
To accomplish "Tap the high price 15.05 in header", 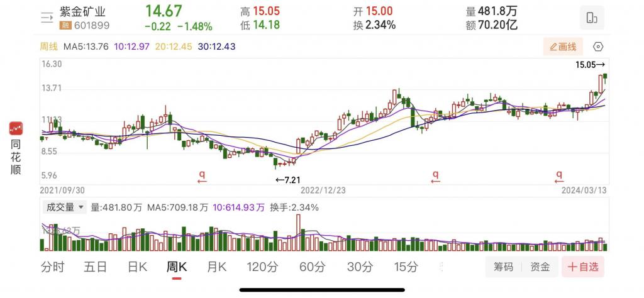I will tap(267, 12).
